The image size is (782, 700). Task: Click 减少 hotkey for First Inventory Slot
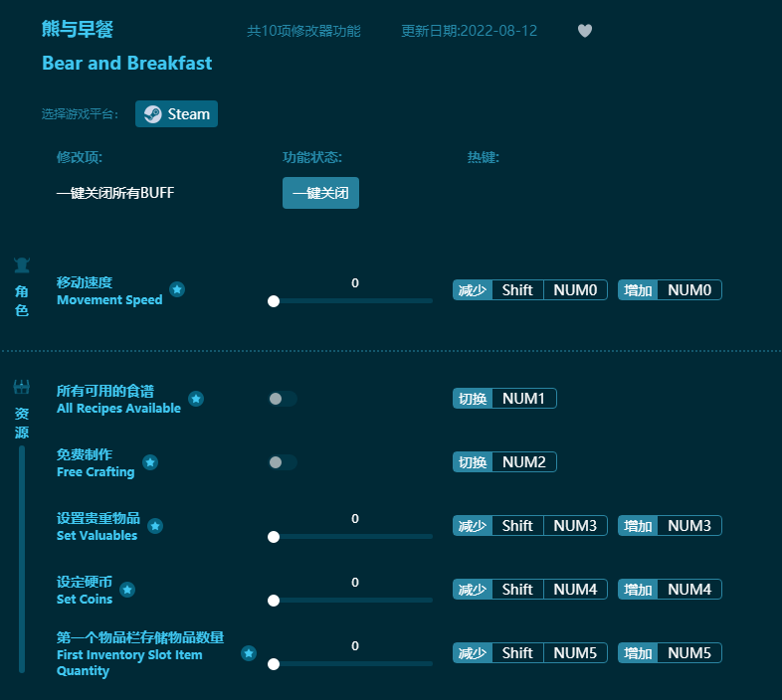(473, 652)
